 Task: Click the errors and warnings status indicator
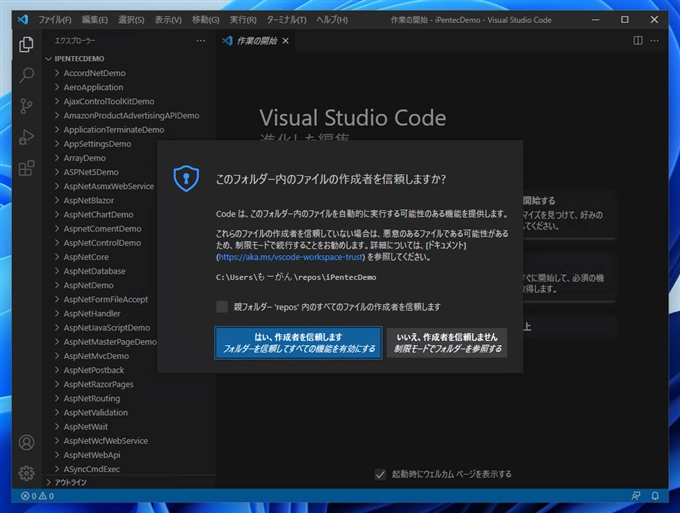(38, 496)
